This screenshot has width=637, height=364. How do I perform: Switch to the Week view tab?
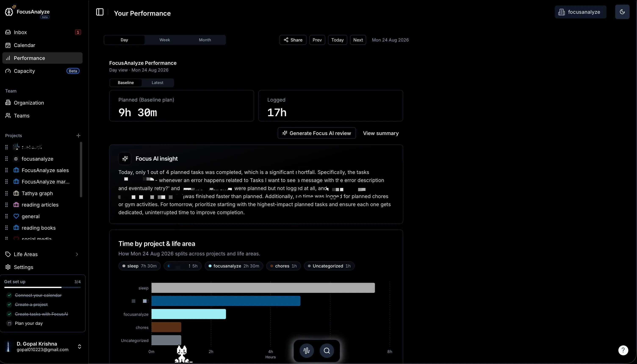tap(165, 40)
